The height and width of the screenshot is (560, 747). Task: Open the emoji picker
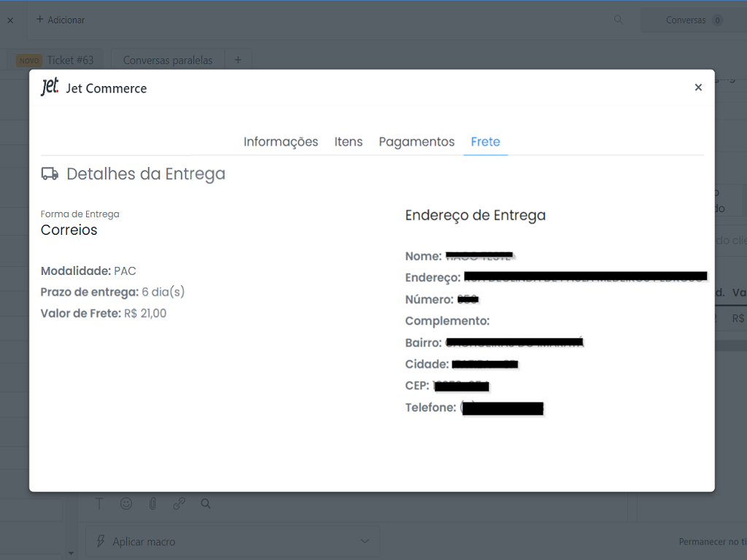pyautogui.click(x=126, y=503)
